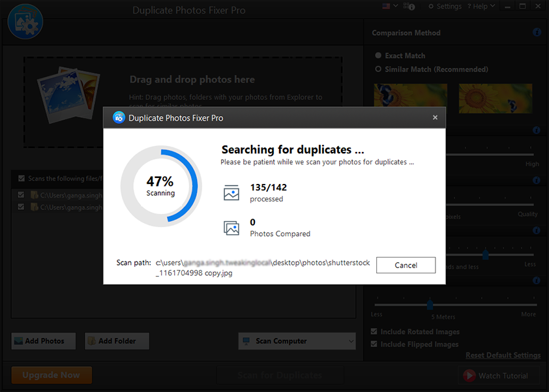Click the Upgrade Now button
This screenshot has width=549, height=392.
[x=52, y=375]
